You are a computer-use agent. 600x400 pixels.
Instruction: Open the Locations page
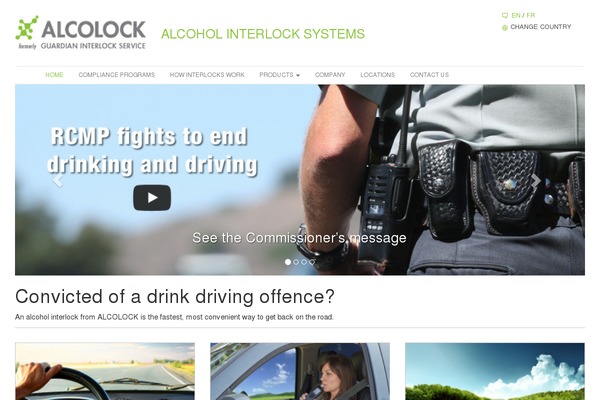(x=377, y=75)
